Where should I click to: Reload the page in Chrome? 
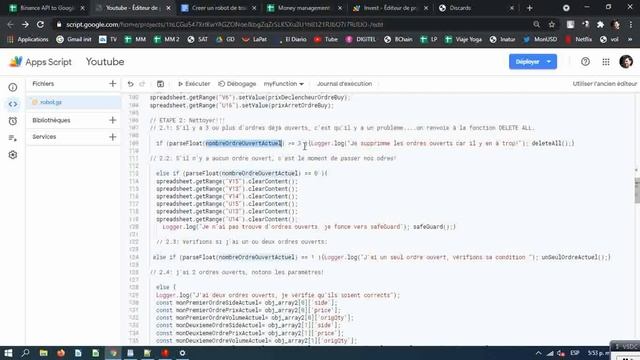(40, 24)
